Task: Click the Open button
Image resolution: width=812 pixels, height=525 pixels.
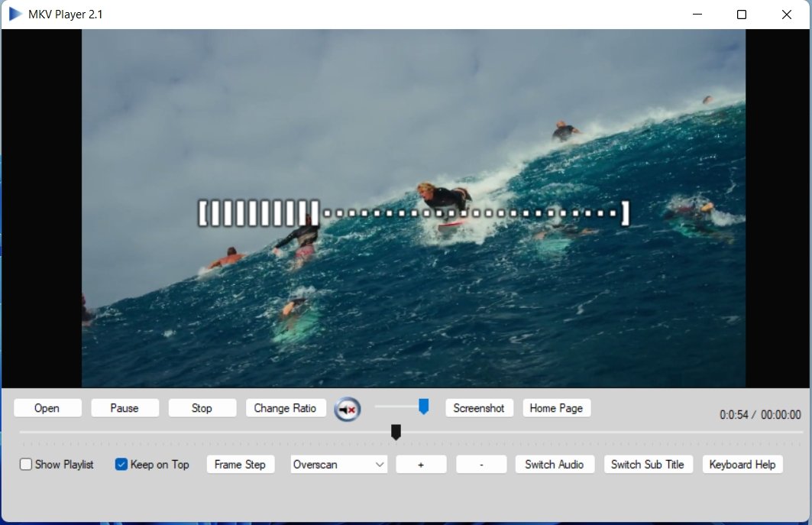Action: point(47,408)
